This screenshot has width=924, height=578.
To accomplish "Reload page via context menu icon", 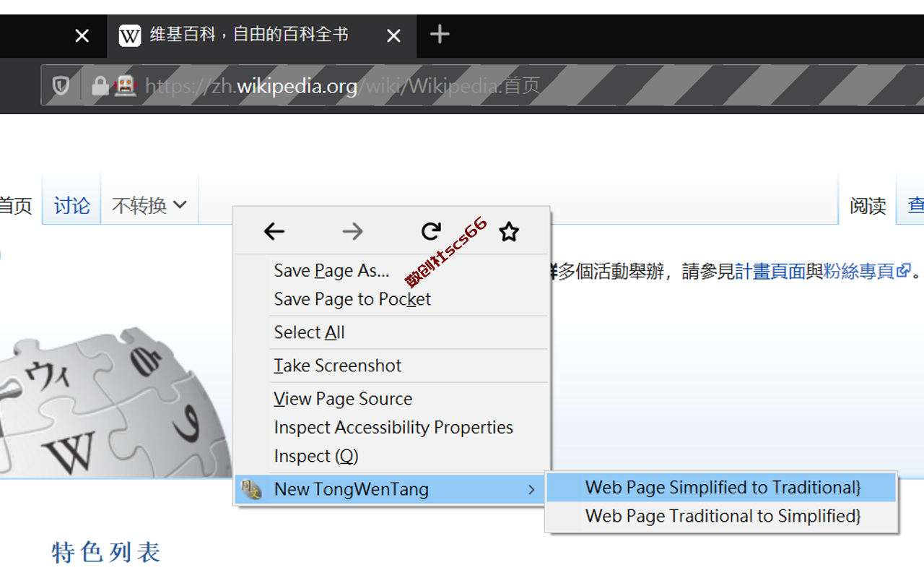I will coord(431,231).
